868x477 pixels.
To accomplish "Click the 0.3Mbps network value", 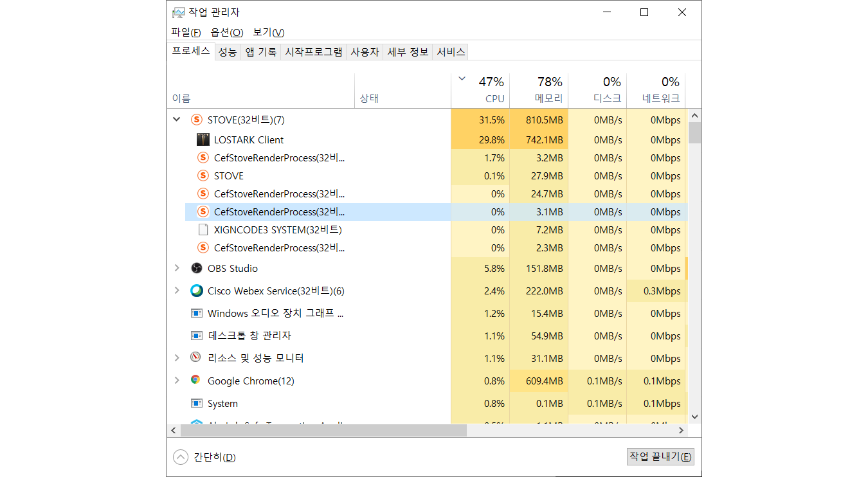I will tap(662, 291).
